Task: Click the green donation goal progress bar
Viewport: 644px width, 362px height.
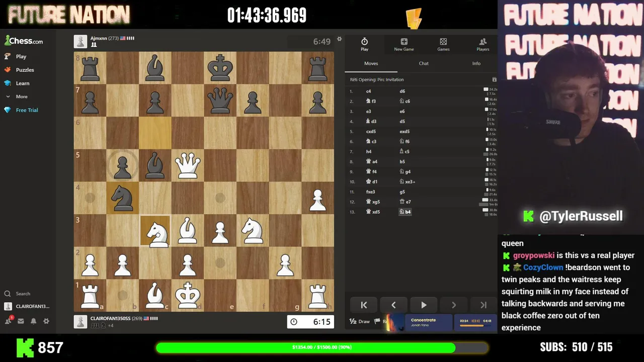Action: 322,347
